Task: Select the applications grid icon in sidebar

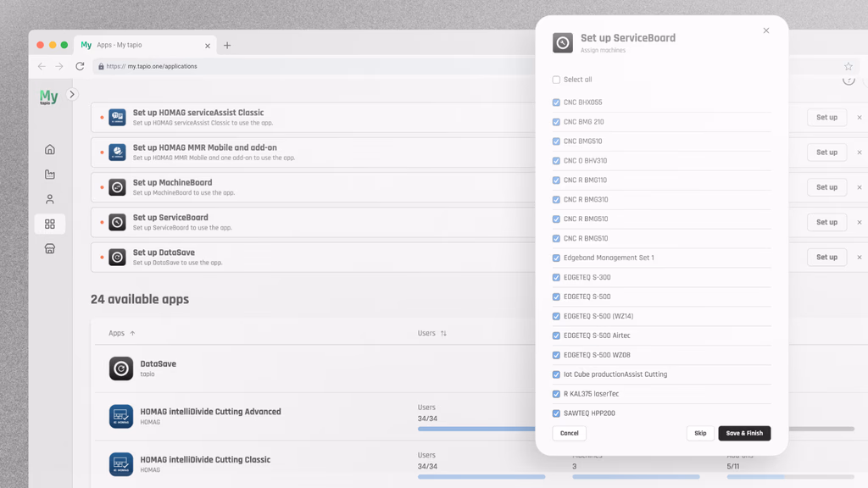Action: pos(50,224)
